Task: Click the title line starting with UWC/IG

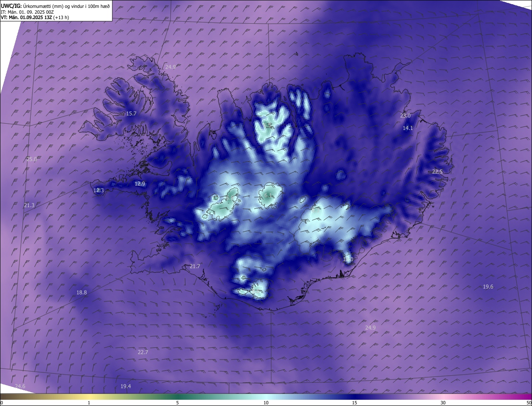Action: 55,6
